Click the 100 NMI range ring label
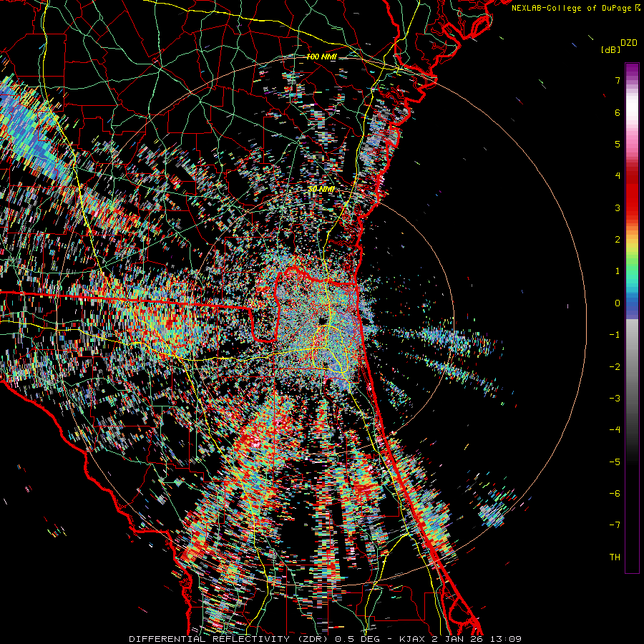 [x=321, y=57]
